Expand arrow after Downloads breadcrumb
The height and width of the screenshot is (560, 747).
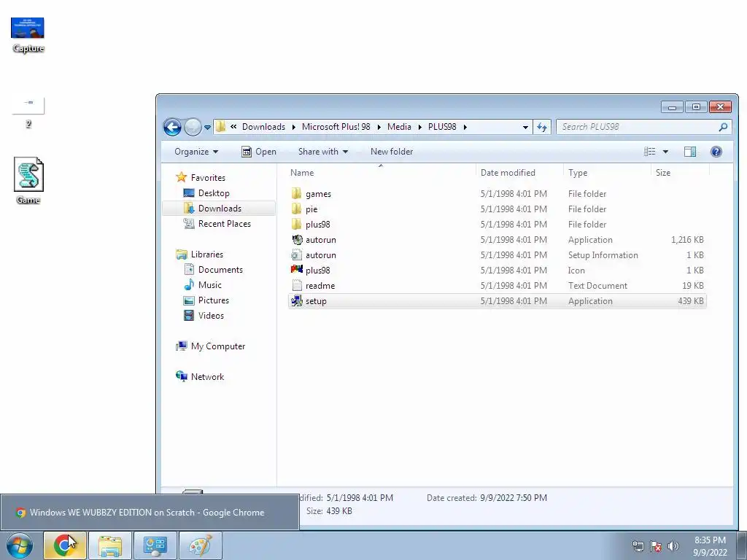[293, 127]
